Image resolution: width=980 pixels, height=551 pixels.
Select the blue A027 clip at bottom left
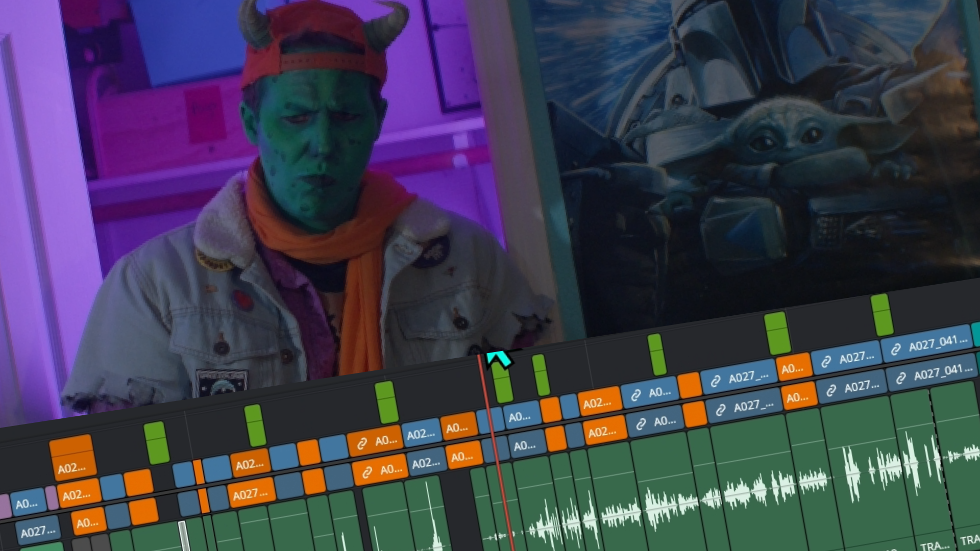pos(38,532)
